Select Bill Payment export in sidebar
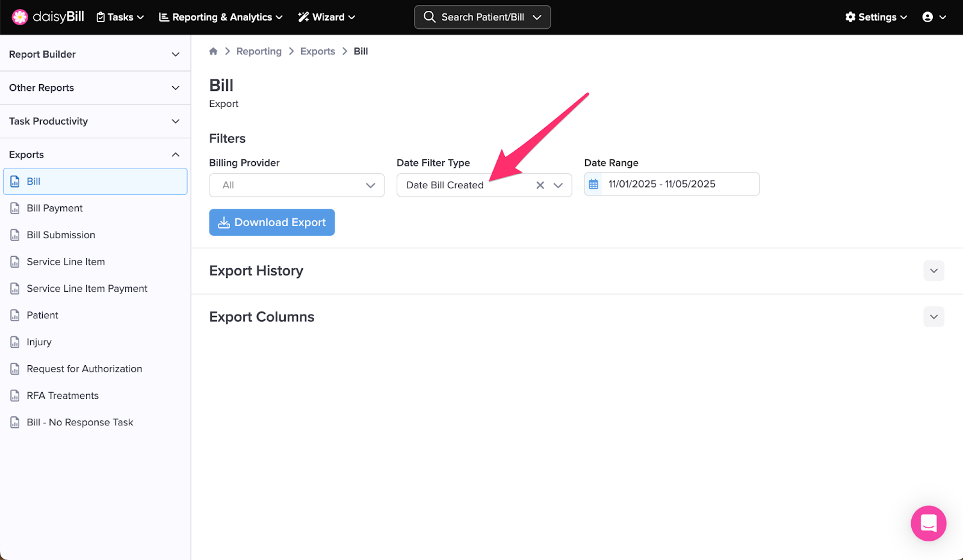The image size is (963, 560). (55, 208)
